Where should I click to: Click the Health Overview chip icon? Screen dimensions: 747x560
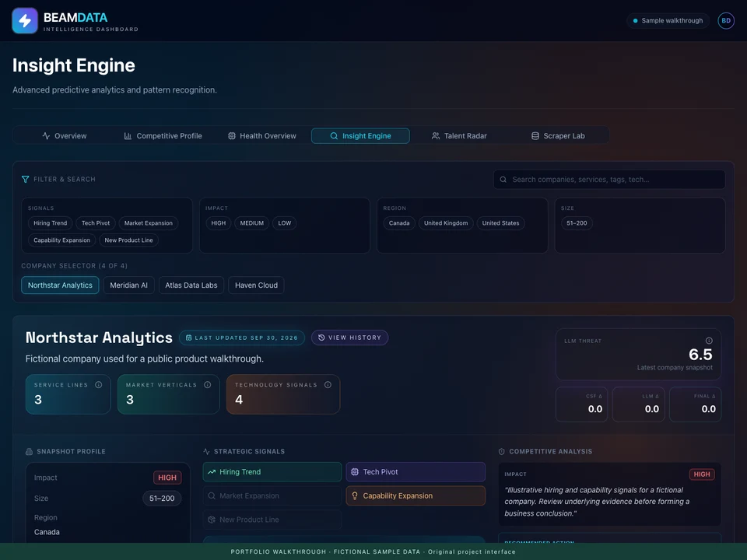(x=232, y=135)
